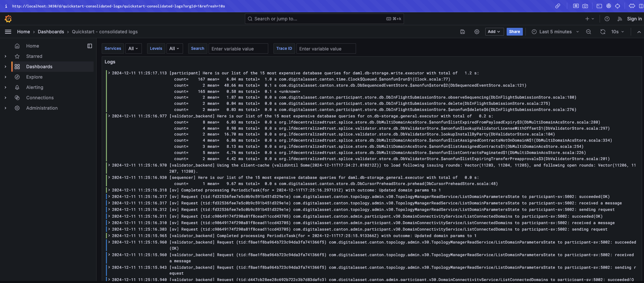Expand the Connections sidebar section

coord(6,98)
